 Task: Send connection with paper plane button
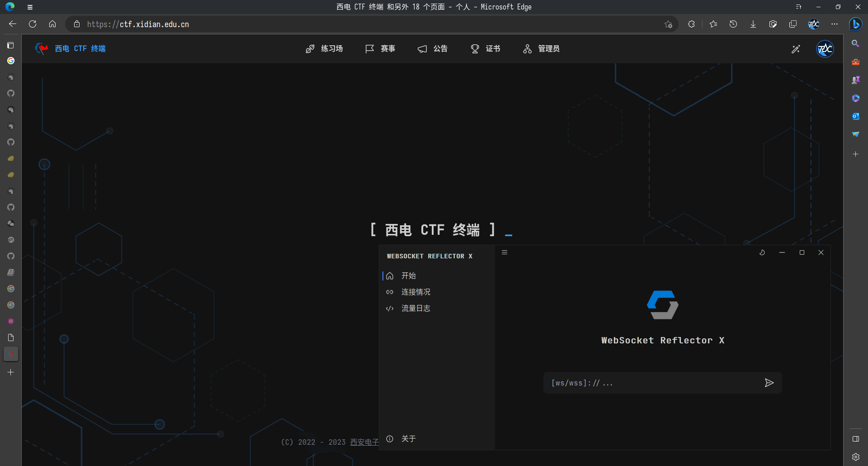769,383
